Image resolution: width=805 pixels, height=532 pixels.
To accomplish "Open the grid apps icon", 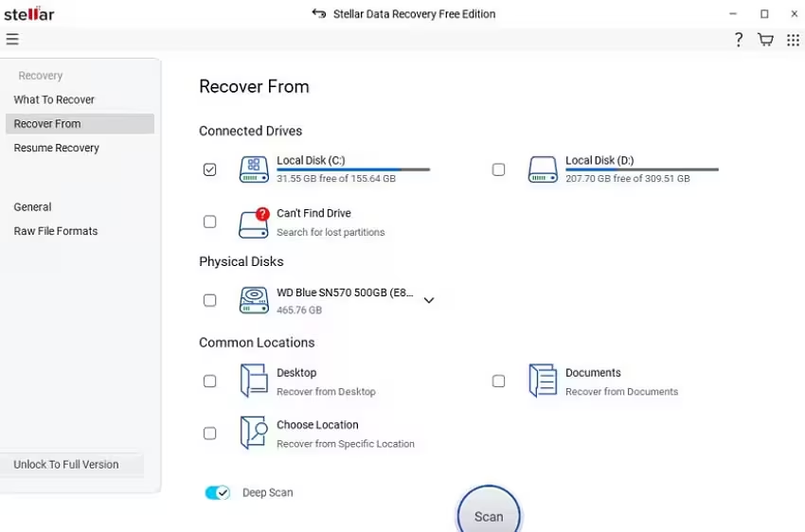I will tap(793, 40).
